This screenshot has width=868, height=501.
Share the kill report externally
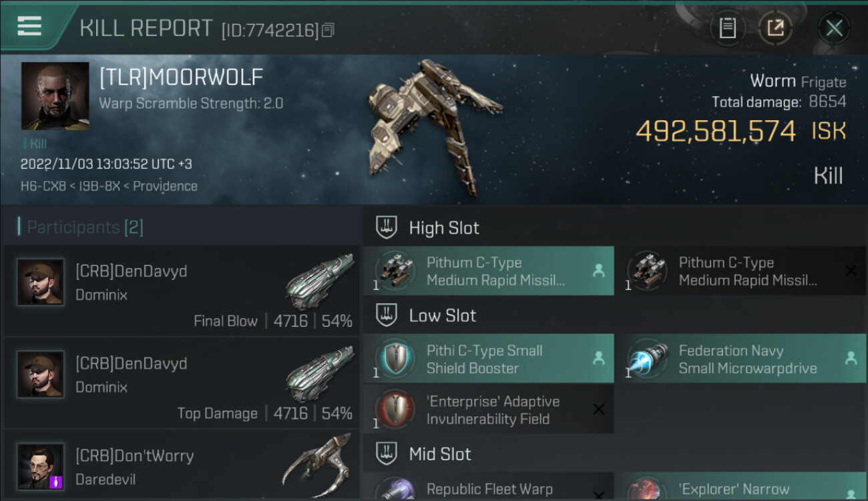click(x=775, y=28)
